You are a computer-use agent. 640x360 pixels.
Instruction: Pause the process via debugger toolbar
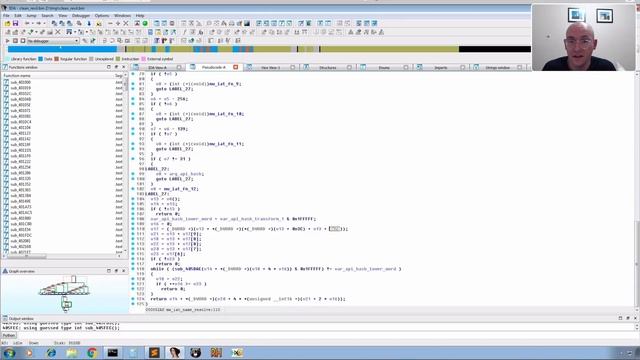click(16, 41)
